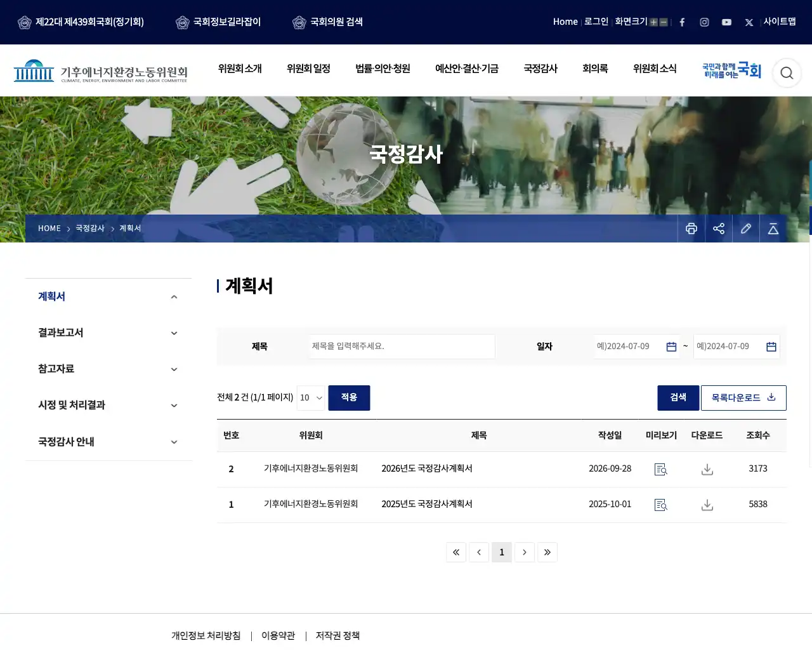
Task: Click the 적용 apply button
Action: (349, 398)
